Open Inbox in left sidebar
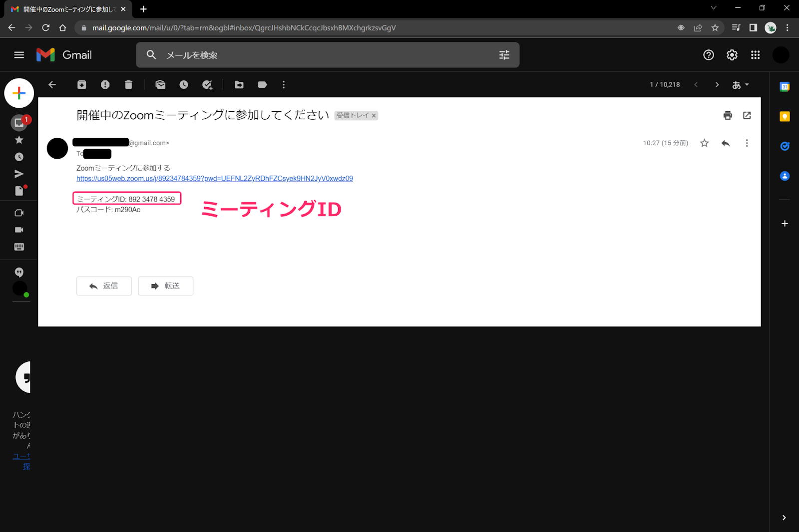The height and width of the screenshot is (532, 799). [x=19, y=123]
